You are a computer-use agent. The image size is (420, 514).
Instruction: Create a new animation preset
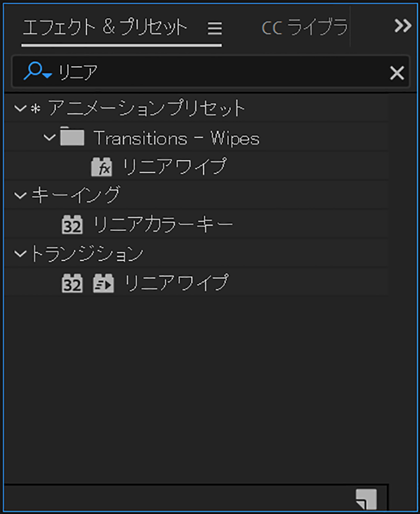click(x=366, y=499)
